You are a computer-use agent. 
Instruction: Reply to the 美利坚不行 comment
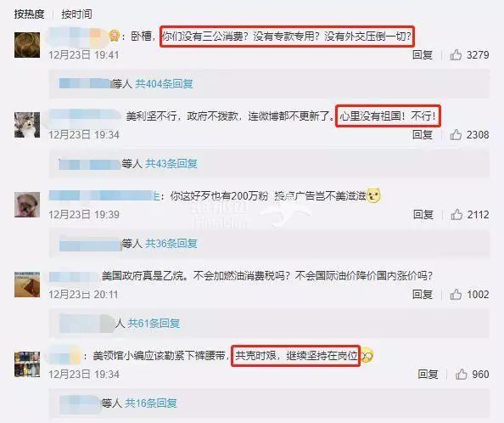click(423, 135)
